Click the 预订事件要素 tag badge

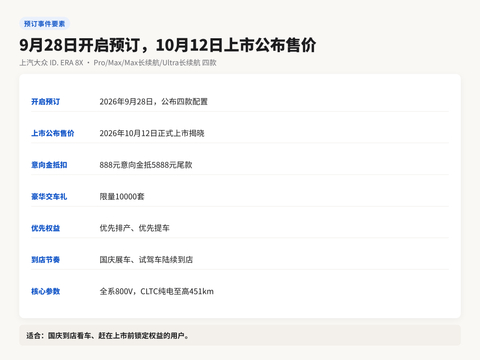pos(45,24)
